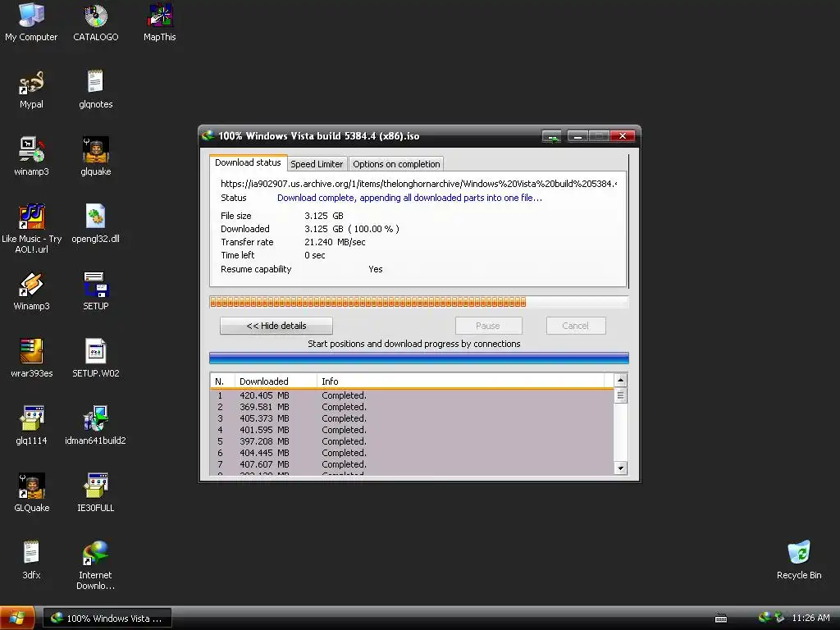Screen dimensions: 840x630
Task: Click the taskbar 100% Windows Vista button
Action: [x=107, y=619]
